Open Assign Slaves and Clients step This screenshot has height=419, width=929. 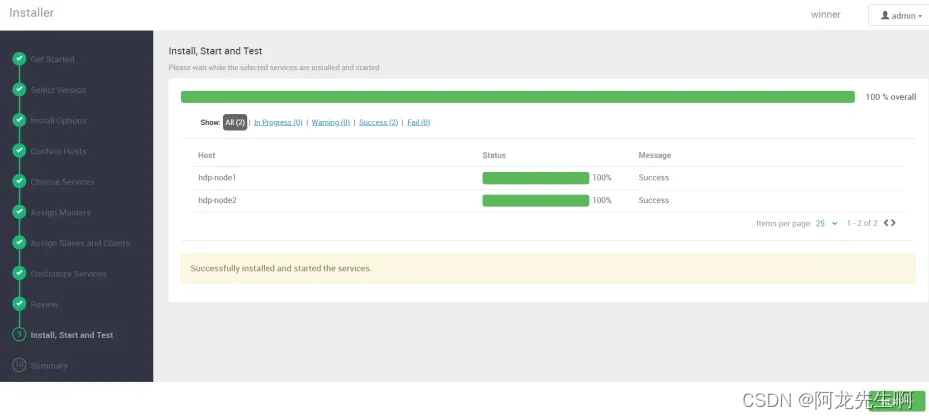pos(80,243)
